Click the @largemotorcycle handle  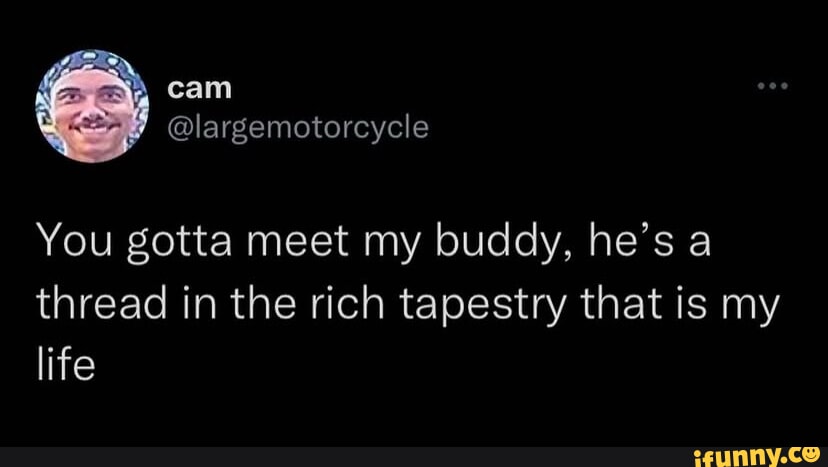coord(297,127)
